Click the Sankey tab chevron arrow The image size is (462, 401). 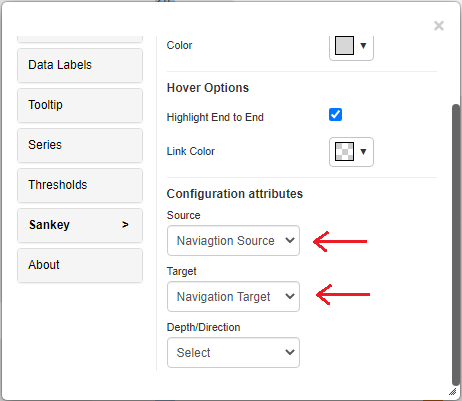pos(125,225)
